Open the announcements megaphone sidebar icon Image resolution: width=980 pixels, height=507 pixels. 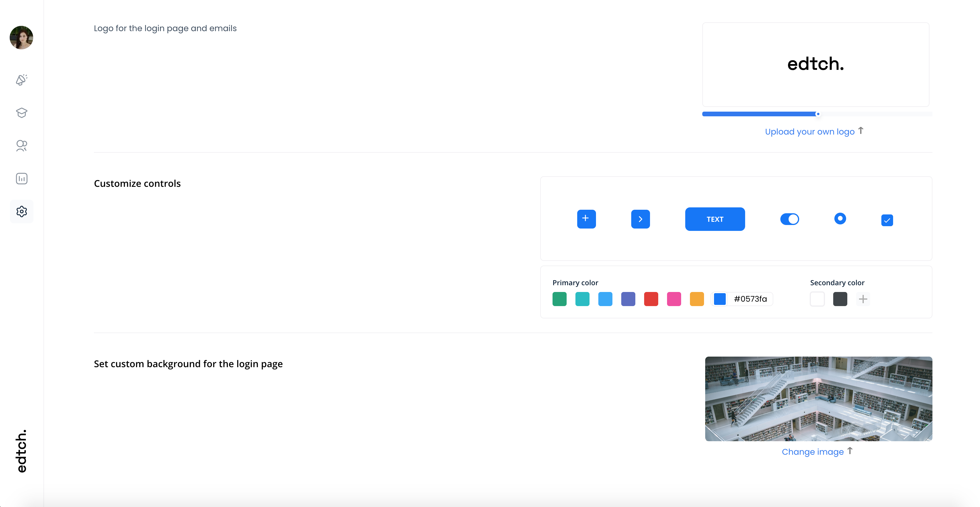[x=22, y=80]
